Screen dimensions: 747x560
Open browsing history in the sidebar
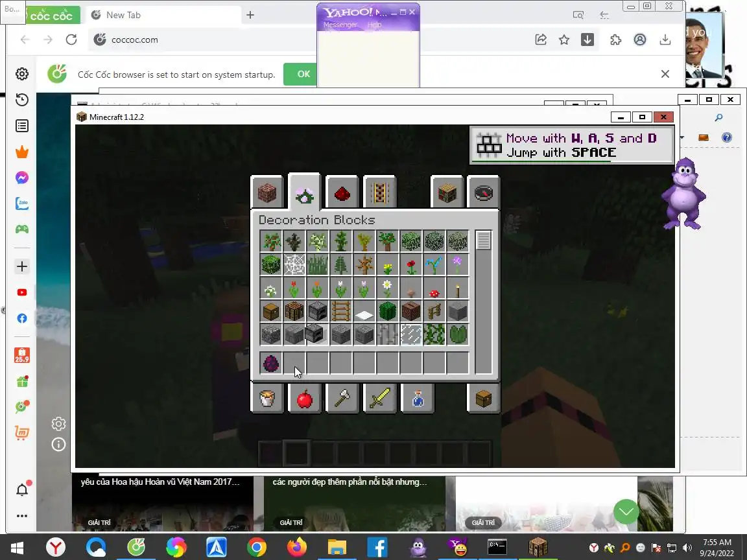22,100
